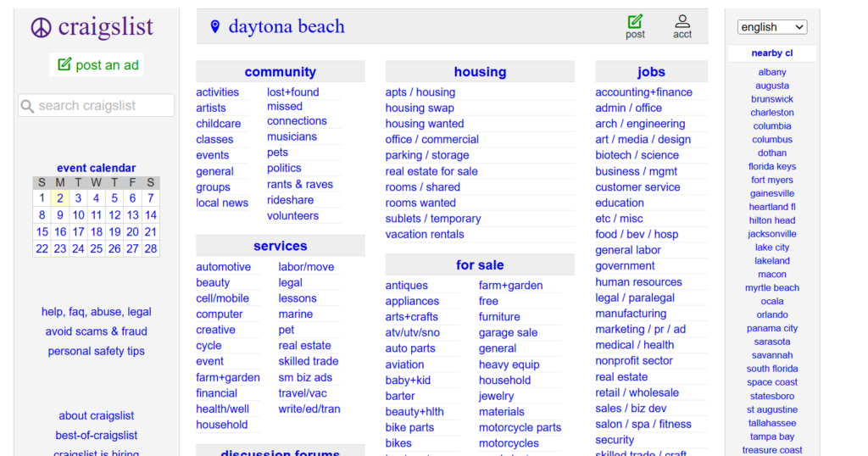Click the location pin icon beside daytona beach
868x456 pixels.
tap(214, 26)
